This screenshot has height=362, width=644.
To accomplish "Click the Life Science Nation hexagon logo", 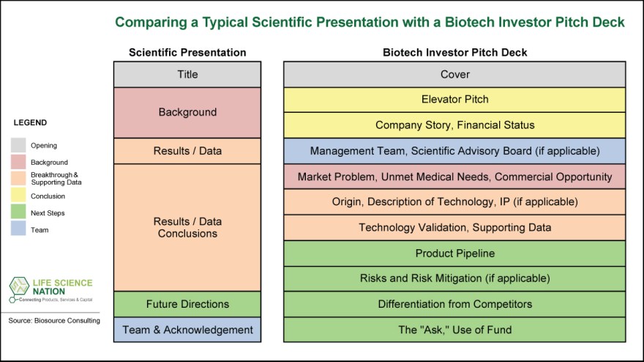I will [20, 287].
